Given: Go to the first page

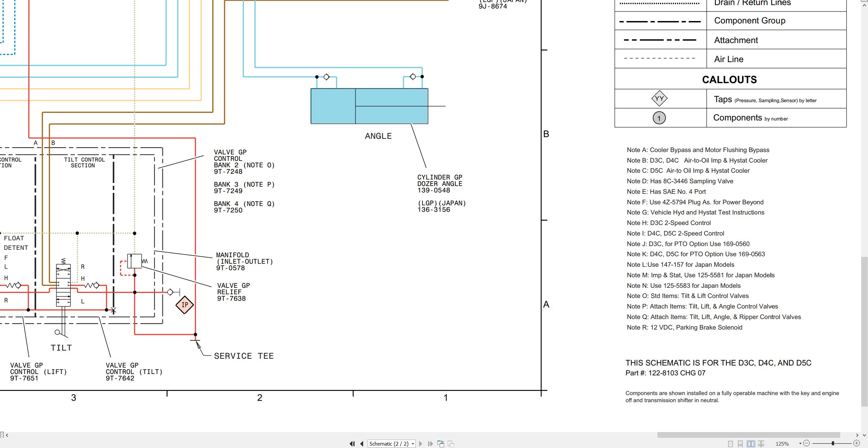Looking at the screenshot, I should [x=352, y=444].
